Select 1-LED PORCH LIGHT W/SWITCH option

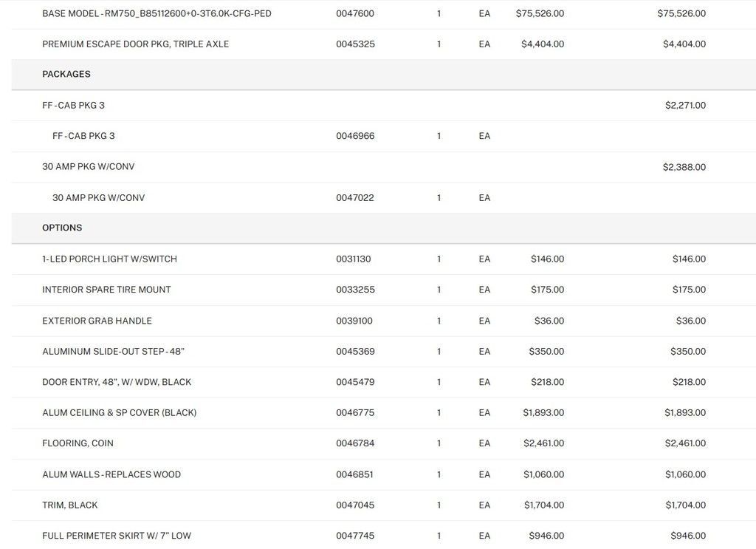(x=109, y=259)
